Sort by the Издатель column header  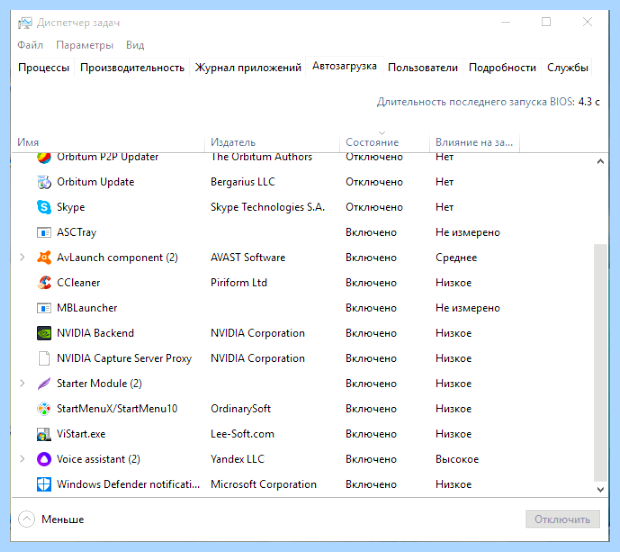pyautogui.click(x=272, y=142)
